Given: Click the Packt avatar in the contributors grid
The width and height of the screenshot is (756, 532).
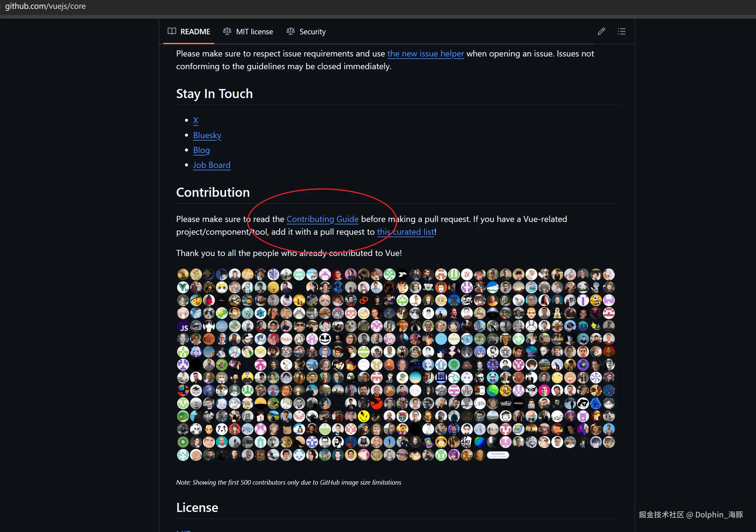Looking at the screenshot, I should 286,339.
